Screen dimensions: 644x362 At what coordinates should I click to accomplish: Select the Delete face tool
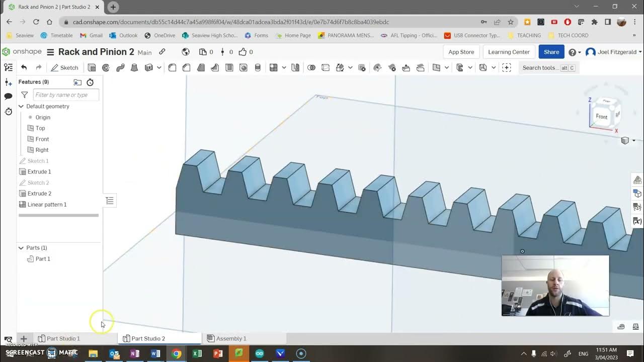coord(392,67)
